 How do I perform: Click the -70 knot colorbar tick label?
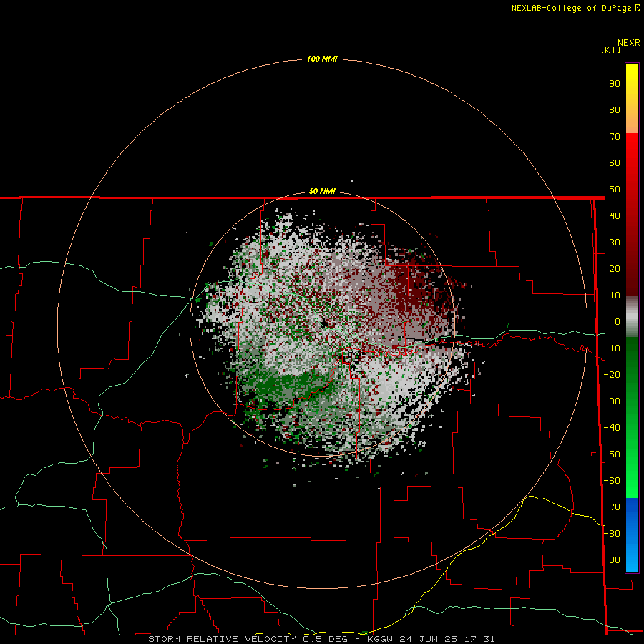coord(612,507)
